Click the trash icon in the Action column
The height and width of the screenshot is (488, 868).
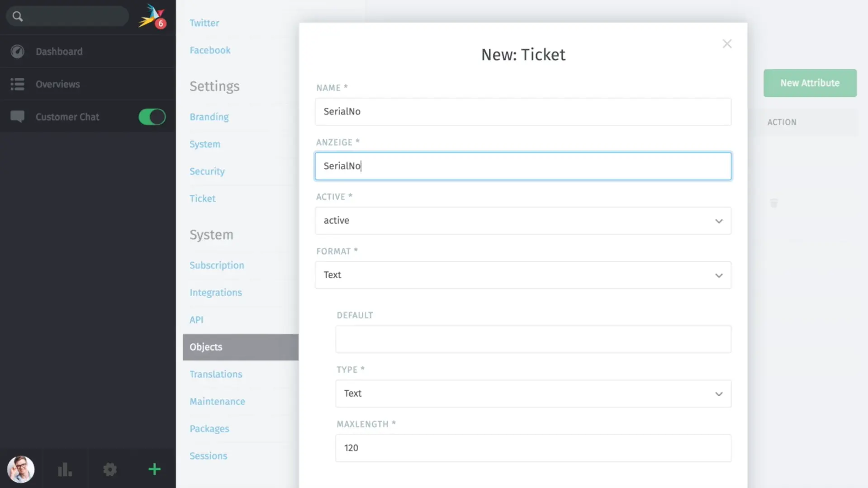coord(773,203)
